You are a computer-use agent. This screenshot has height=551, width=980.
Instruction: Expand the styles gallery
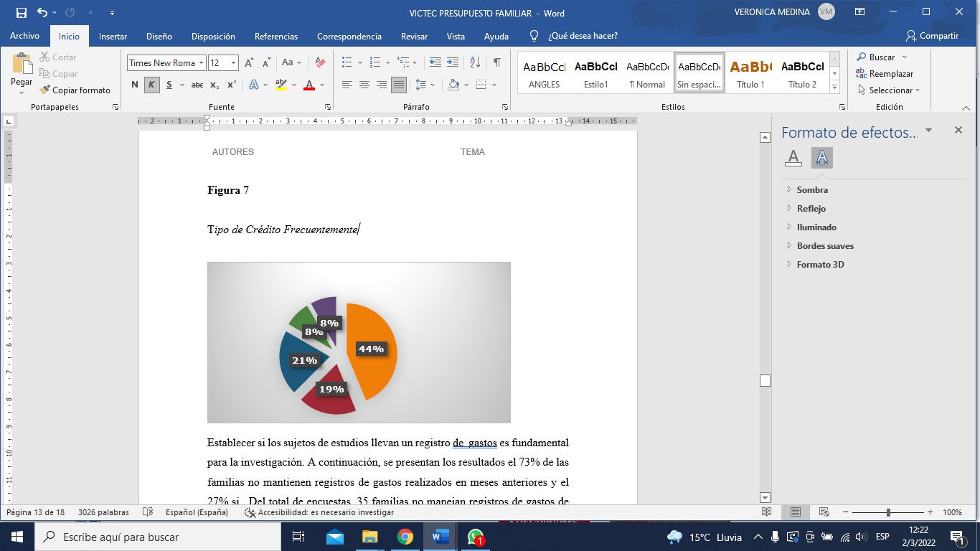pos(834,88)
